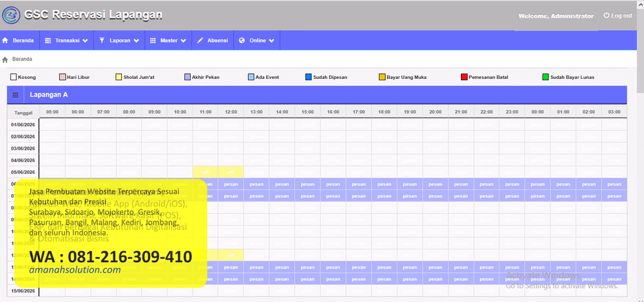
Task: Click the Ada Event legend swatch
Action: coord(251,77)
